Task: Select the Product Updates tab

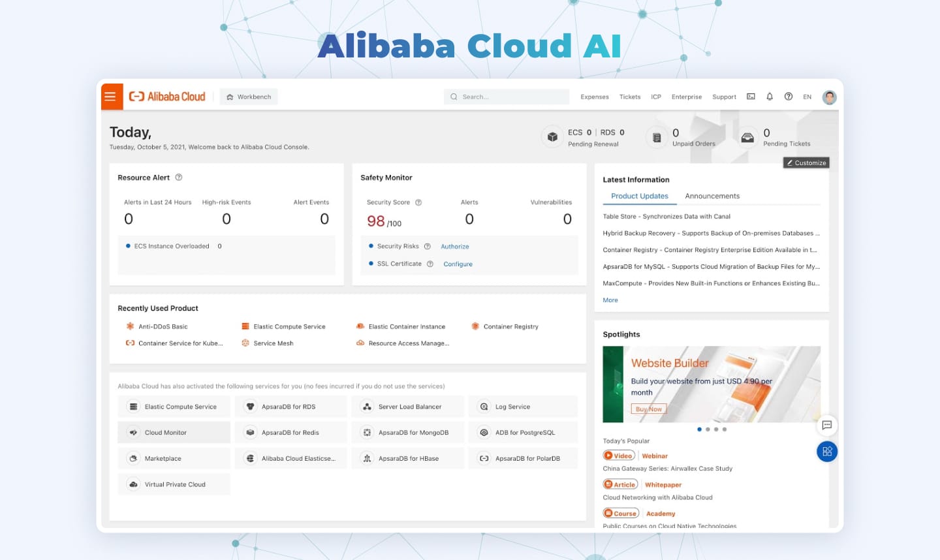Action: point(640,196)
